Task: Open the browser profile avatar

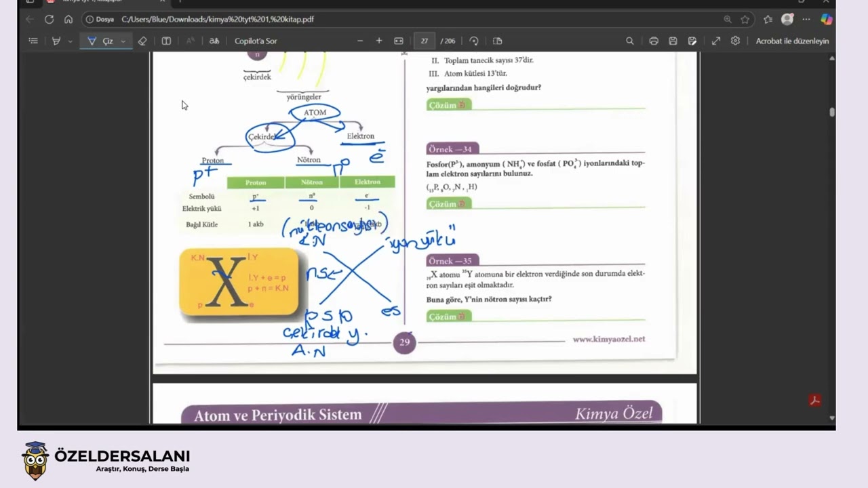Action: (787, 19)
